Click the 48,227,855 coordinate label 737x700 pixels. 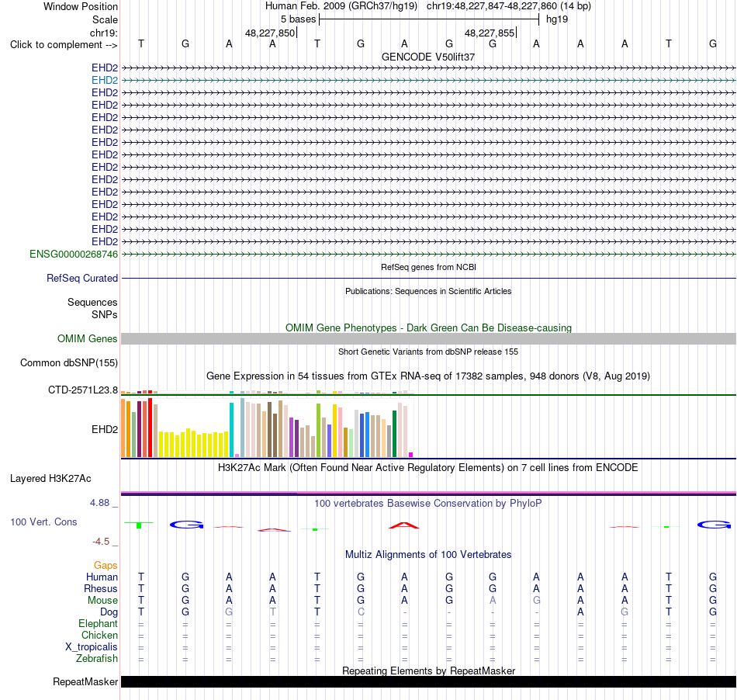point(490,33)
